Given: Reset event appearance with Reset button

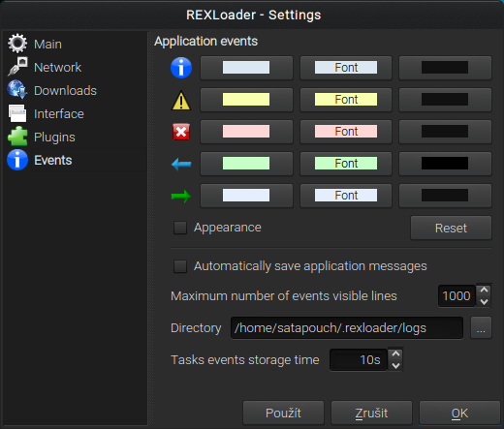Looking at the screenshot, I should coord(451,228).
